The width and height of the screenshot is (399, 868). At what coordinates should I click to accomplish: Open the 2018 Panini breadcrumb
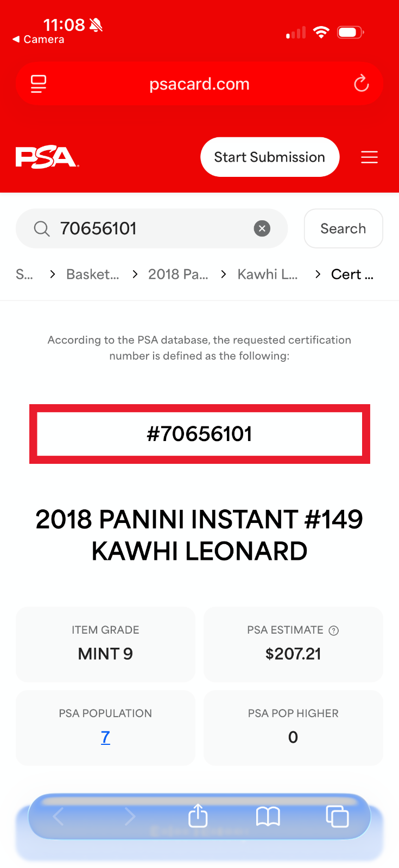point(178,275)
